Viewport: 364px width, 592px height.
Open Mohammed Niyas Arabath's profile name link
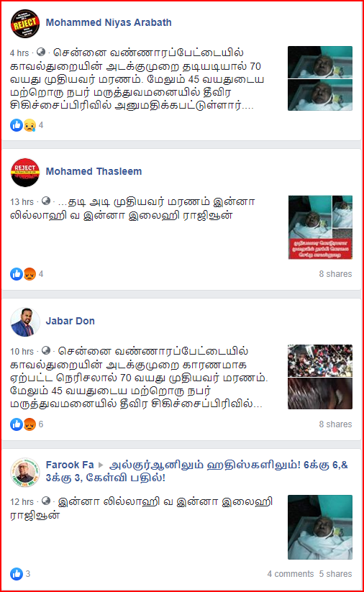click(x=109, y=22)
